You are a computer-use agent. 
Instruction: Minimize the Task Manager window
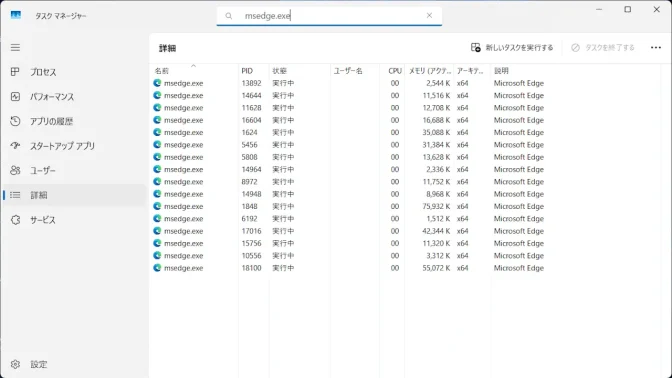[x=599, y=9]
